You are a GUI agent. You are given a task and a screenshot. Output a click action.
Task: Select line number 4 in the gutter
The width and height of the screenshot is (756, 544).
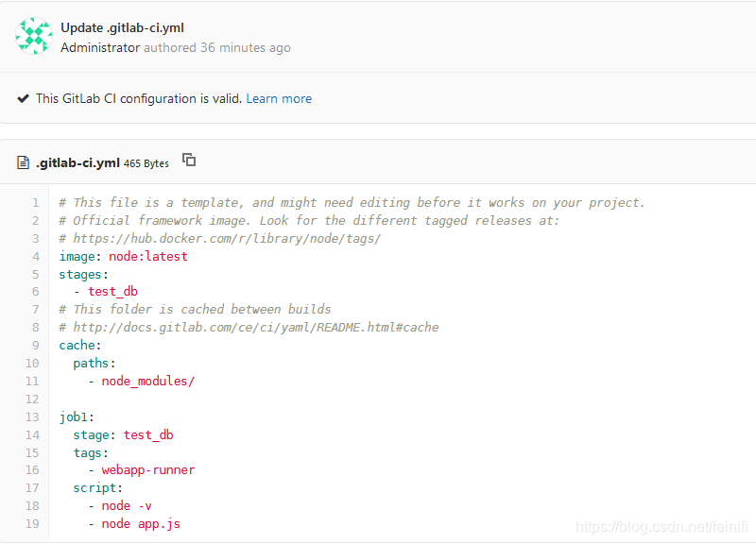[36, 256]
